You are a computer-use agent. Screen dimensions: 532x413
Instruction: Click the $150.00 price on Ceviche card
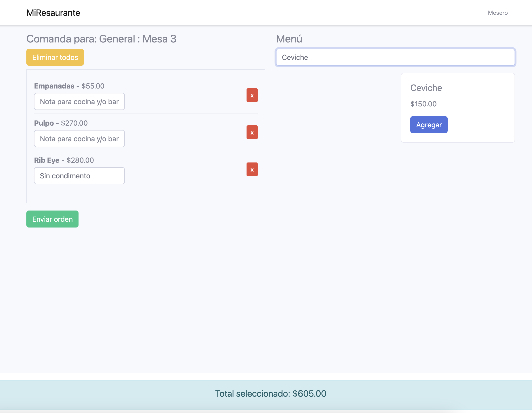423,104
